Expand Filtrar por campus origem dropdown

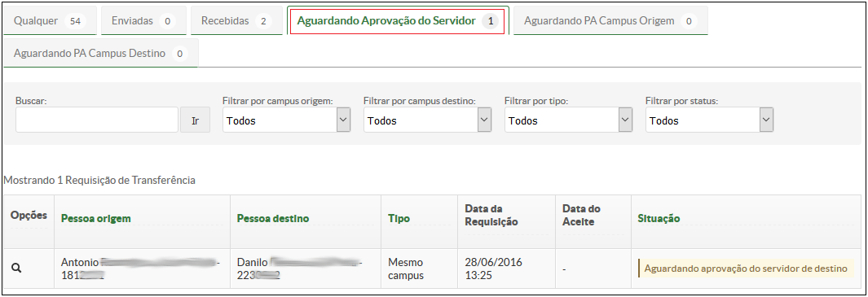coord(286,120)
